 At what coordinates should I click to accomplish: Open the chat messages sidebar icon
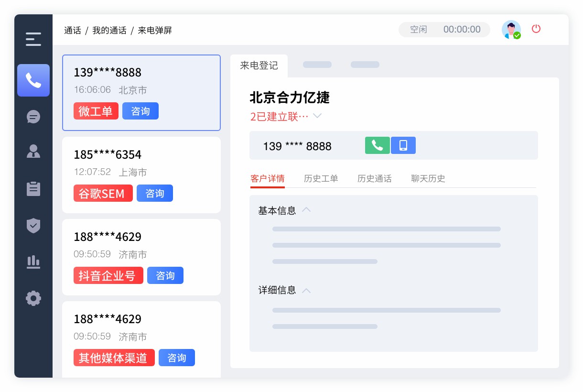coord(33,117)
